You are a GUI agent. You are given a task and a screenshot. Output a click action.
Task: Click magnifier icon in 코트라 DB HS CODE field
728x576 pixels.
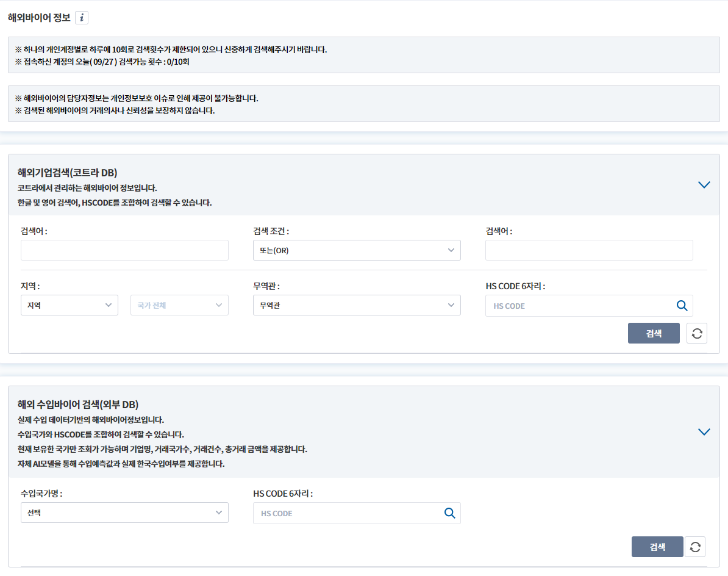click(x=682, y=306)
